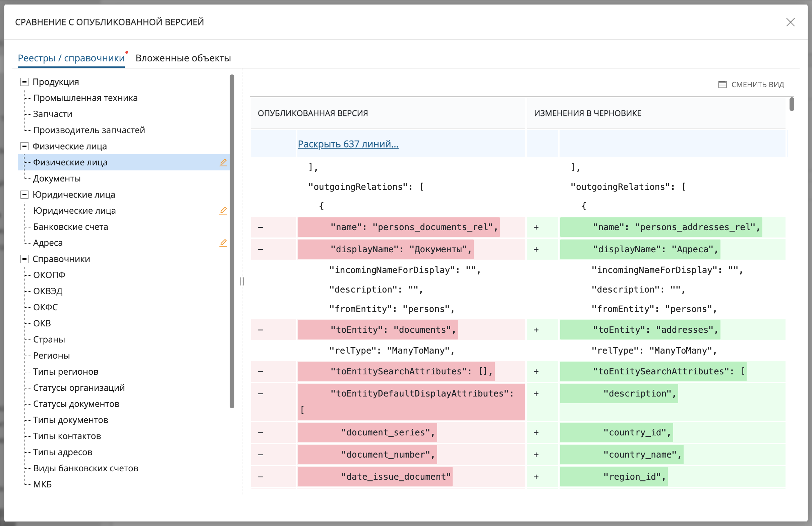The width and height of the screenshot is (812, 526).
Task: Select ОКВЭД in the tree
Action: [48, 291]
